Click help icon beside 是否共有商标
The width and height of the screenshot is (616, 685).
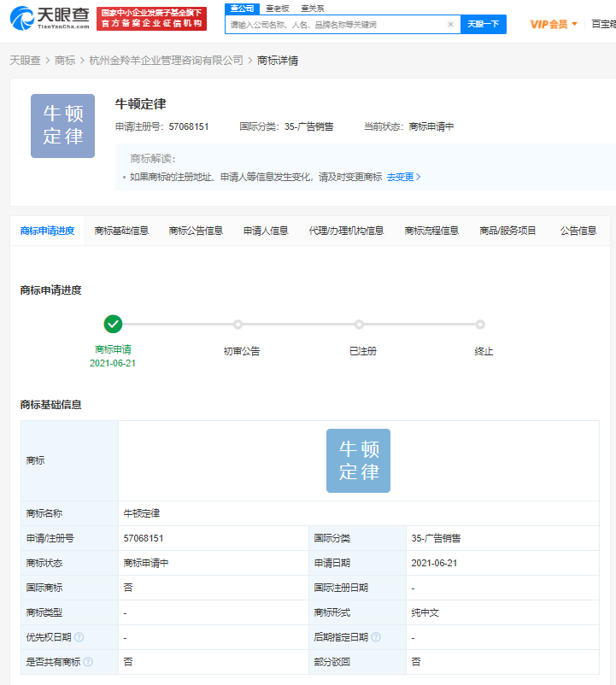click(x=88, y=662)
